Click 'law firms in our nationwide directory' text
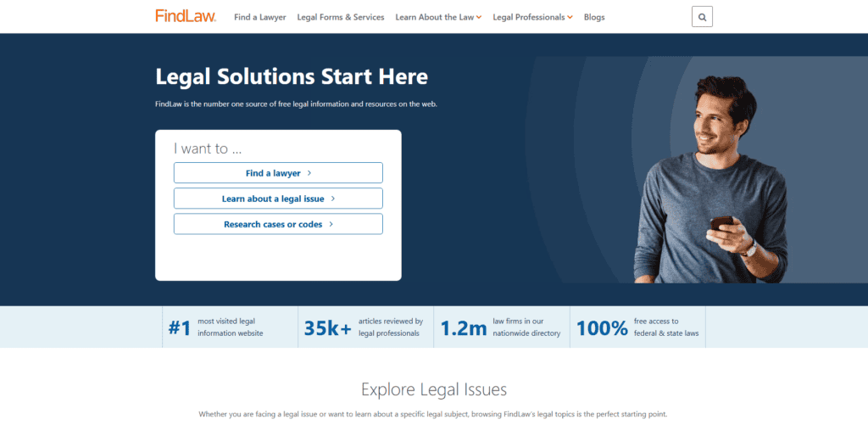The height and width of the screenshot is (425, 868). point(526,327)
